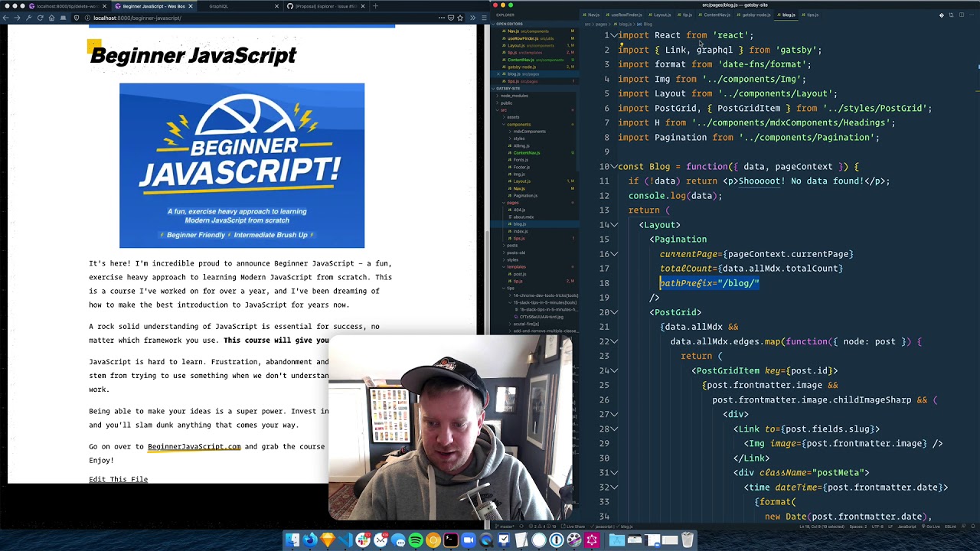Switch to the useRowFinder.js editor tab
The width and height of the screenshot is (980, 551).
point(625,15)
